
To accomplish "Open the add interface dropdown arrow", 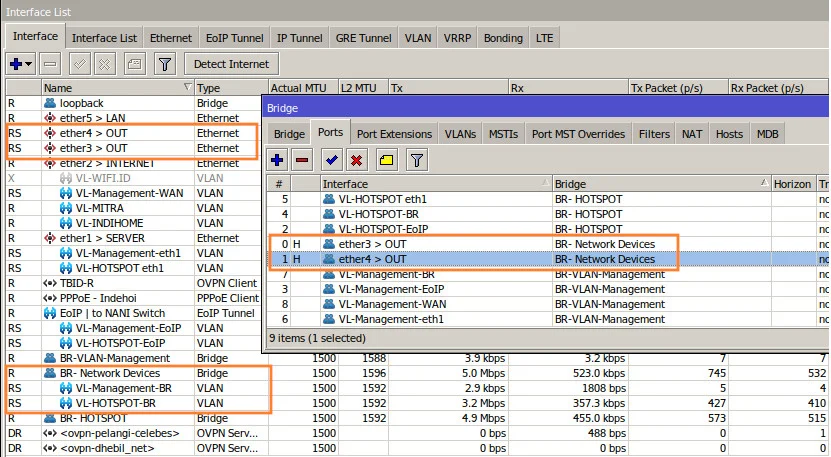I will coord(29,64).
